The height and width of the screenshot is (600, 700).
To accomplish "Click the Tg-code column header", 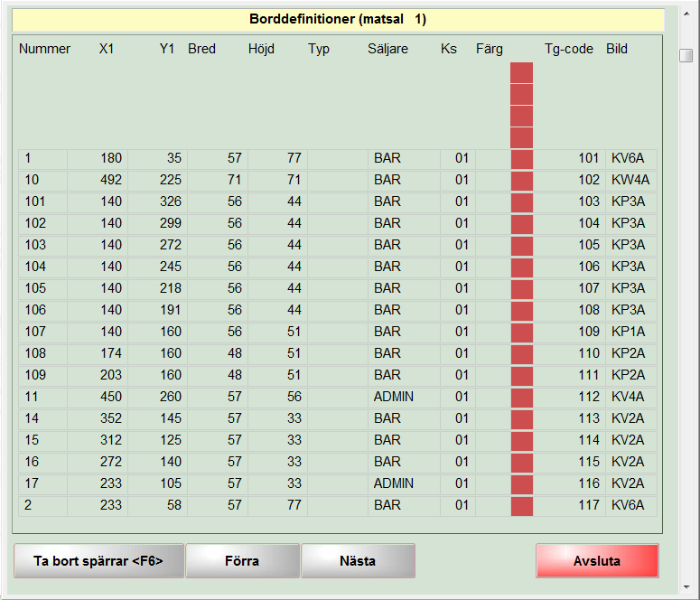I will click(x=569, y=49).
